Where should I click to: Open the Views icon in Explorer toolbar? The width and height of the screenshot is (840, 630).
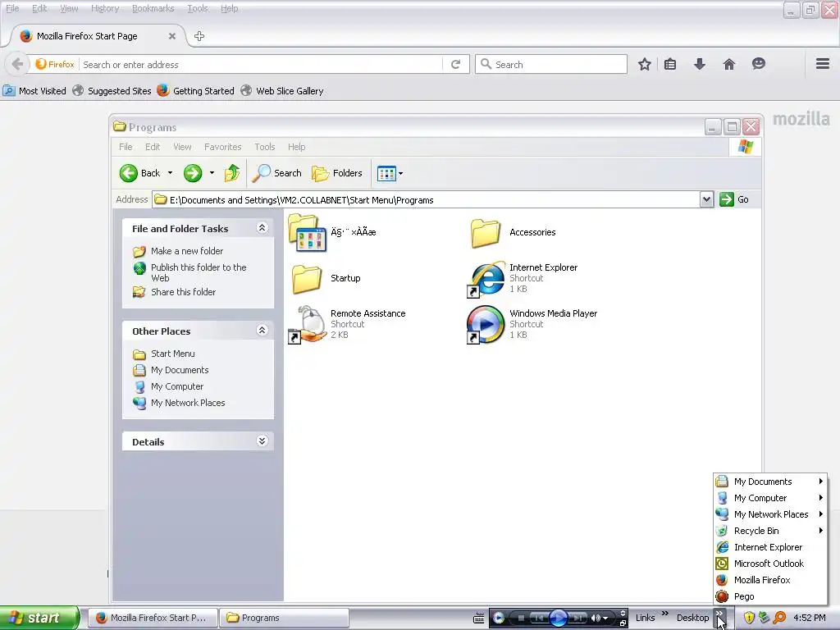pyautogui.click(x=386, y=173)
